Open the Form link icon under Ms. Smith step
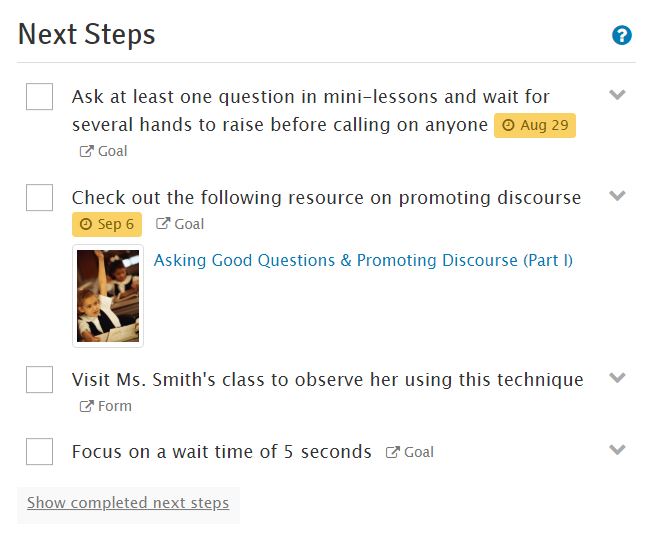The image size is (651, 545). [86, 406]
